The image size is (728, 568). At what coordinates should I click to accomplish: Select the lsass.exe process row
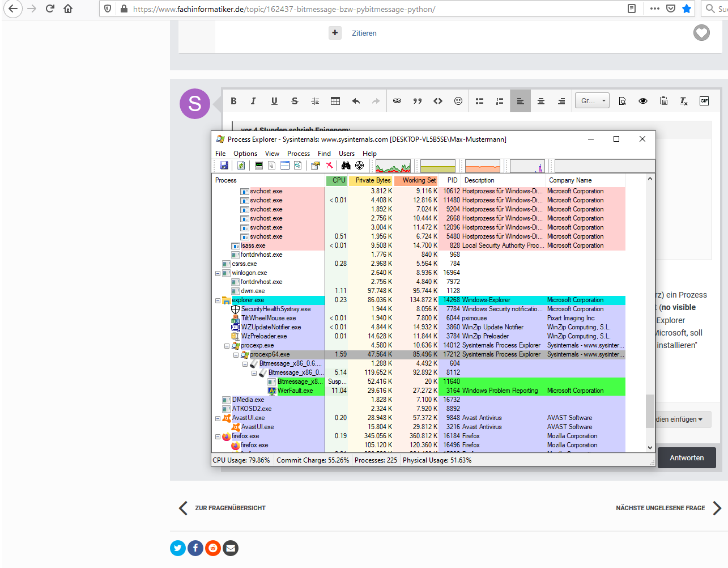point(418,245)
